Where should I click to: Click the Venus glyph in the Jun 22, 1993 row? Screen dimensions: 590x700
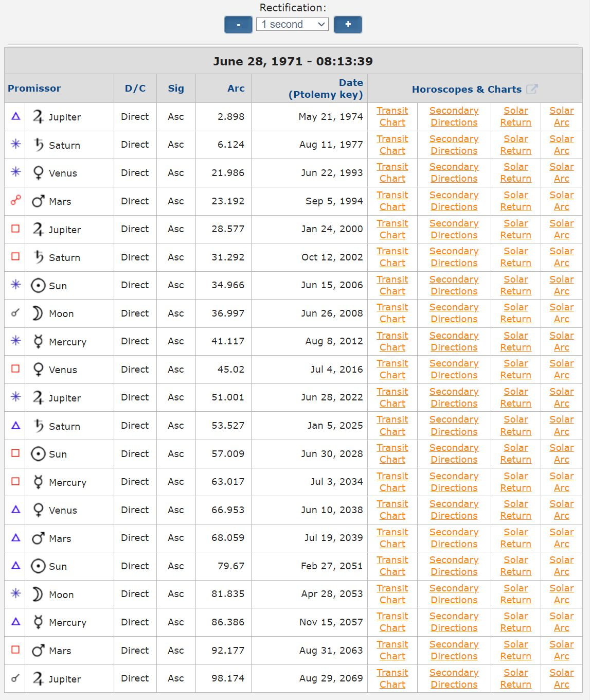tap(38, 173)
